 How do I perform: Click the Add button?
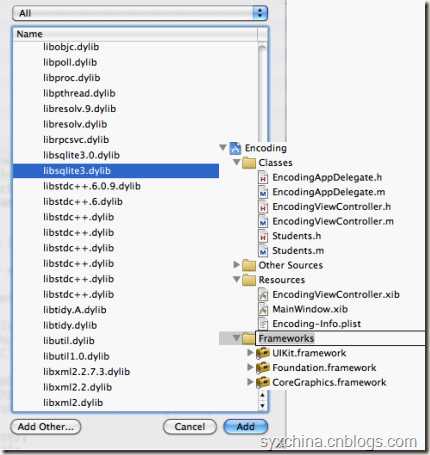coord(246,427)
